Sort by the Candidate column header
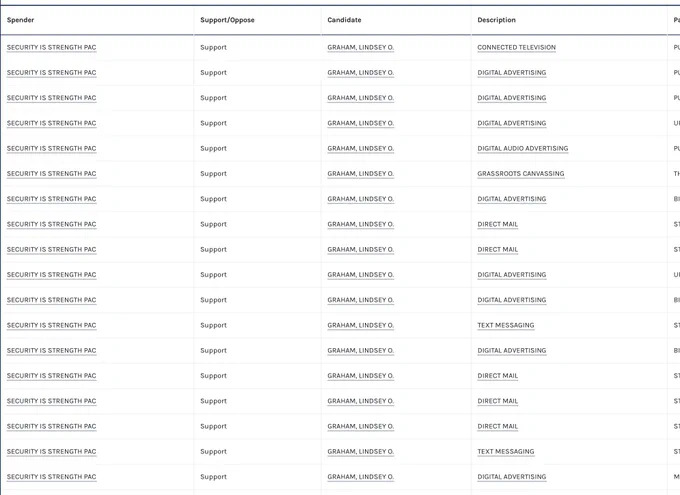 [344, 20]
